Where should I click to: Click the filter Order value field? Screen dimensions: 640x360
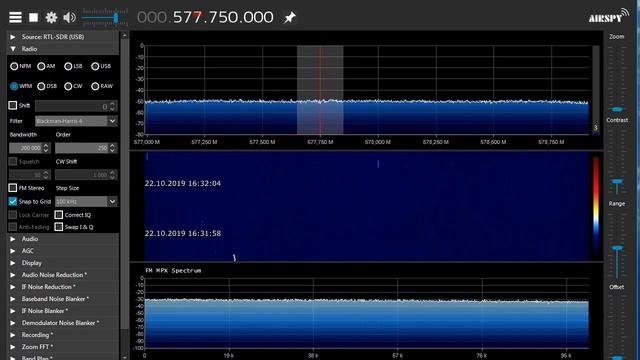[x=82, y=148]
